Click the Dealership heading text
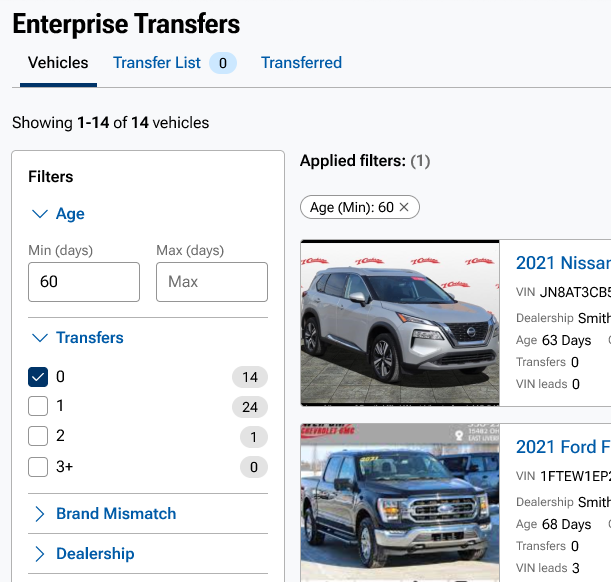The height and width of the screenshot is (582, 611). [x=95, y=554]
